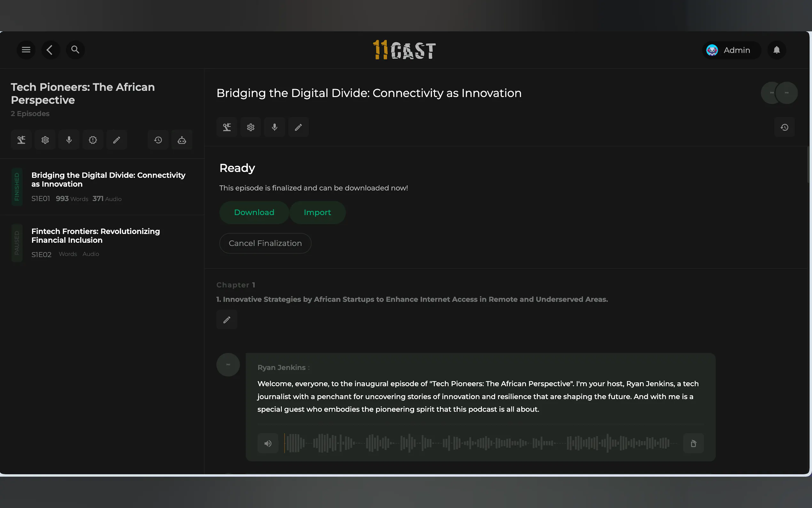Image resolution: width=812 pixels, height=508 pixels.
Task: Click the robot icon in sidebar
Action: (x=182, y=140)
